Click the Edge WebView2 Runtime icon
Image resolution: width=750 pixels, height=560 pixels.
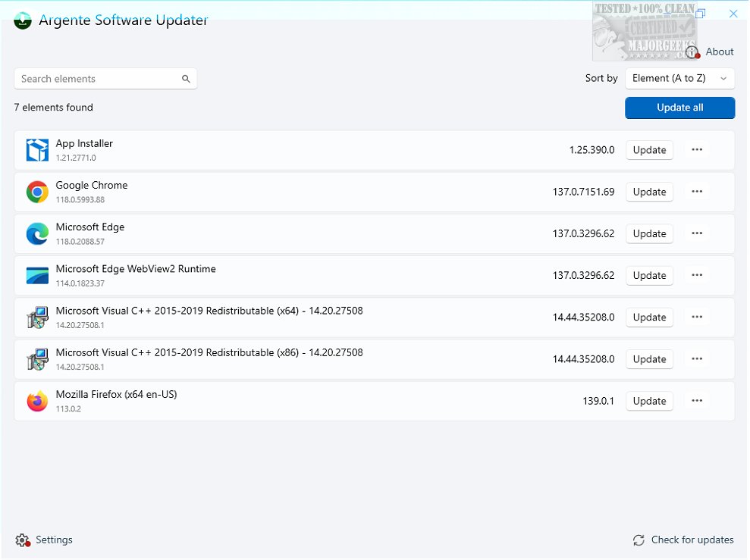(37, 276)
